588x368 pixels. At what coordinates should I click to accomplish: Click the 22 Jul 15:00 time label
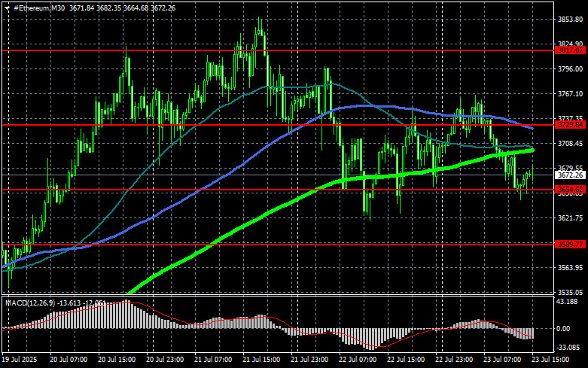pos(406,360)
